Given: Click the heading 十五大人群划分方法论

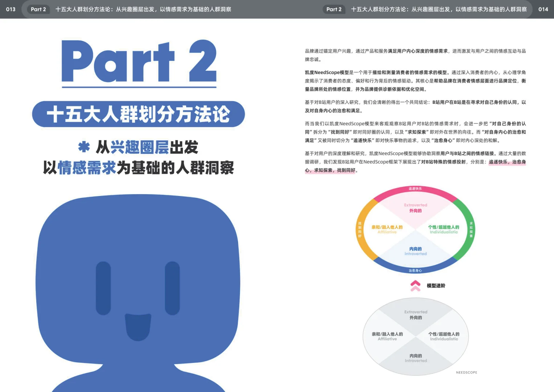Looking at the screenshot, I should pos(139,114).
